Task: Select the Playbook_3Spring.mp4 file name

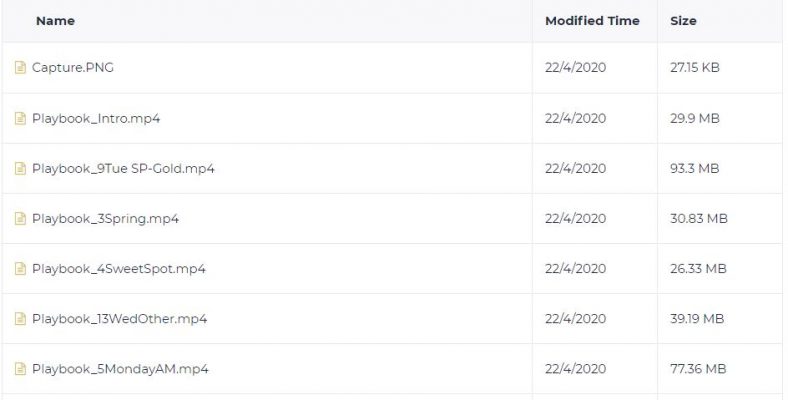Action: click(105, 219)
